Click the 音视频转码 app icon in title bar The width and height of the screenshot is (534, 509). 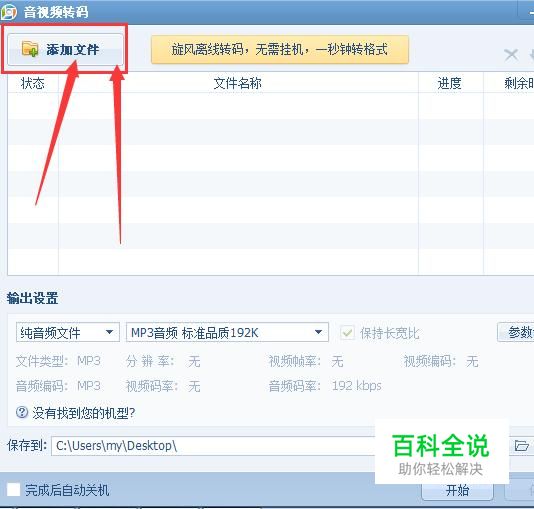click(9, 12)
